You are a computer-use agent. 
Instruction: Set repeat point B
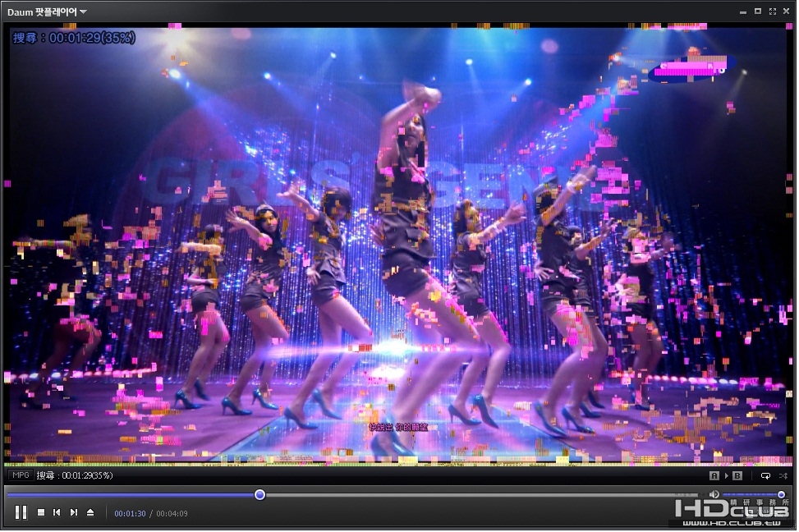pyautogui.click(x=737, y=476)
